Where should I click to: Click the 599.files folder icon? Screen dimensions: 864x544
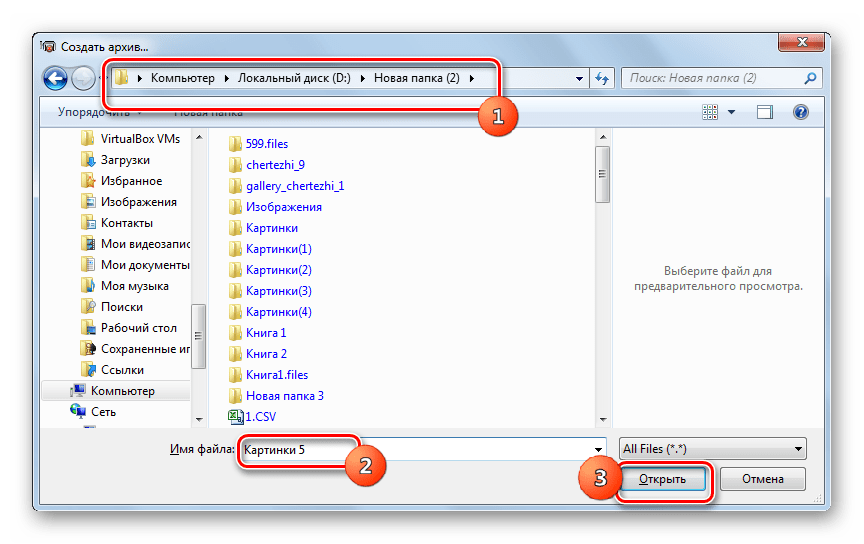(x=235, y=144)
